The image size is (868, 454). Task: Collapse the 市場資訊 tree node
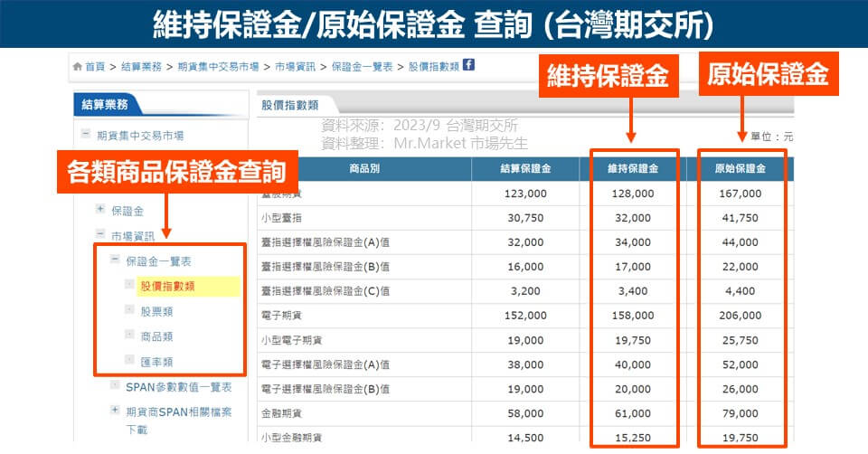[x=100, y=235]
